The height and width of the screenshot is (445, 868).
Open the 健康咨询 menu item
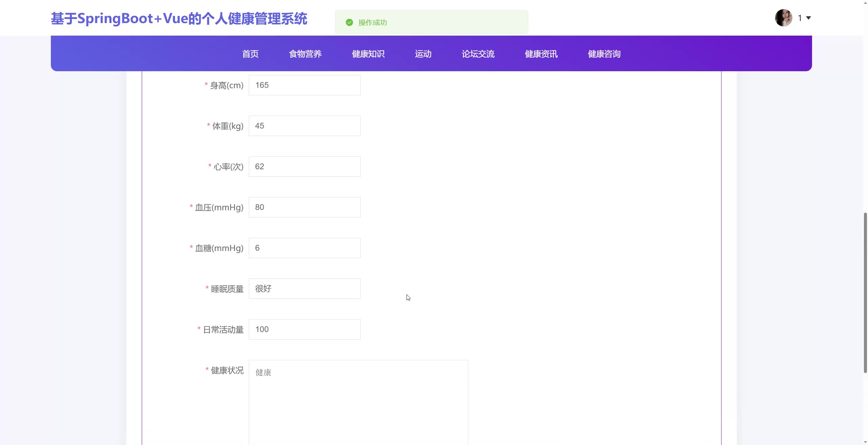click(604, 54)
